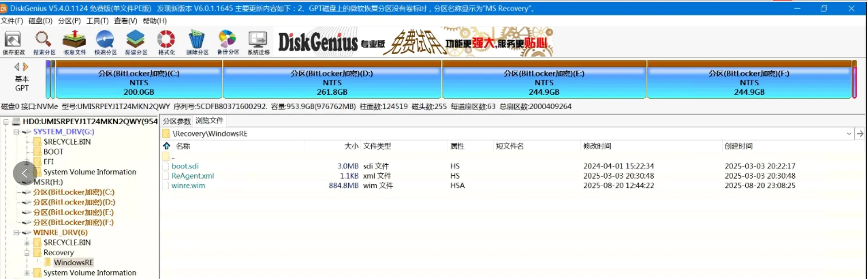This screenshot has width=868, height=279.
Task: Click the 删除分区 delete partition icon
Action: 197,43
